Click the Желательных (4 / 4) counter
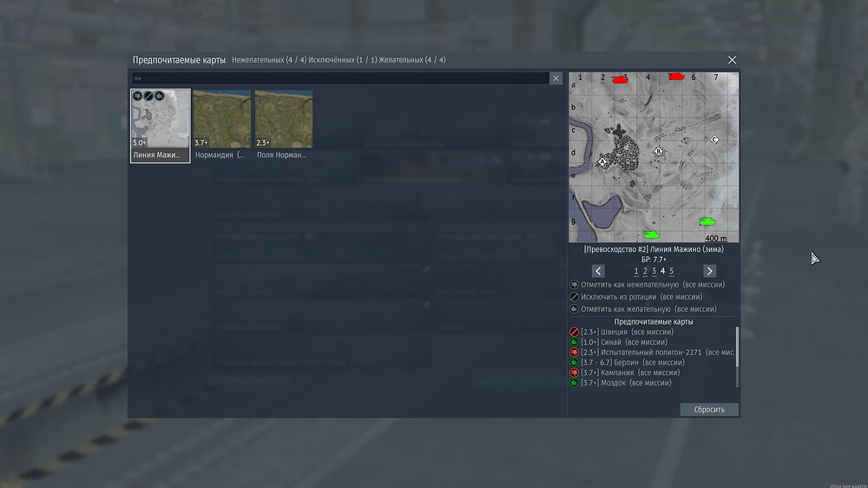Screen dimensions: 868x488 (411, 60)
